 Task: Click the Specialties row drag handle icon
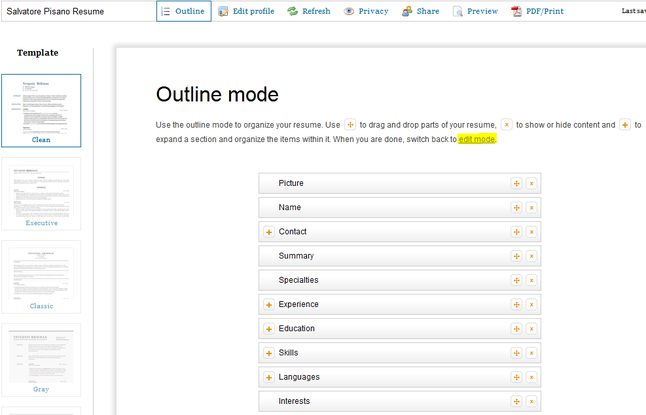tap(516, 280)
